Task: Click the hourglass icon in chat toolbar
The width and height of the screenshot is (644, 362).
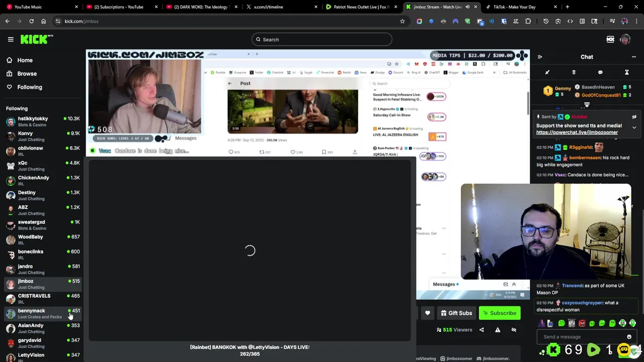Action: 627,72
